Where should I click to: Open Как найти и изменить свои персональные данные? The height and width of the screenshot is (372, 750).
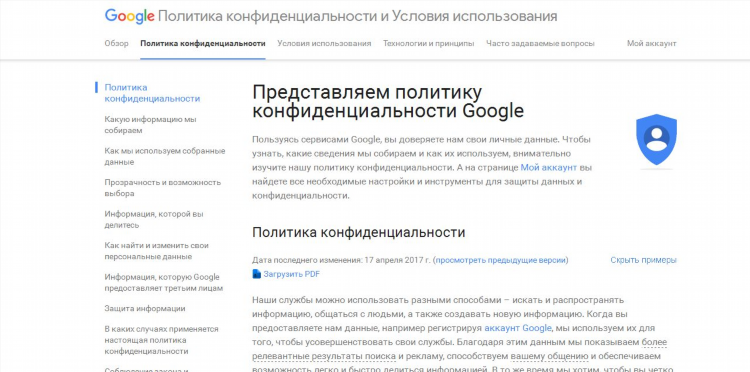click(x=157, y=251)
